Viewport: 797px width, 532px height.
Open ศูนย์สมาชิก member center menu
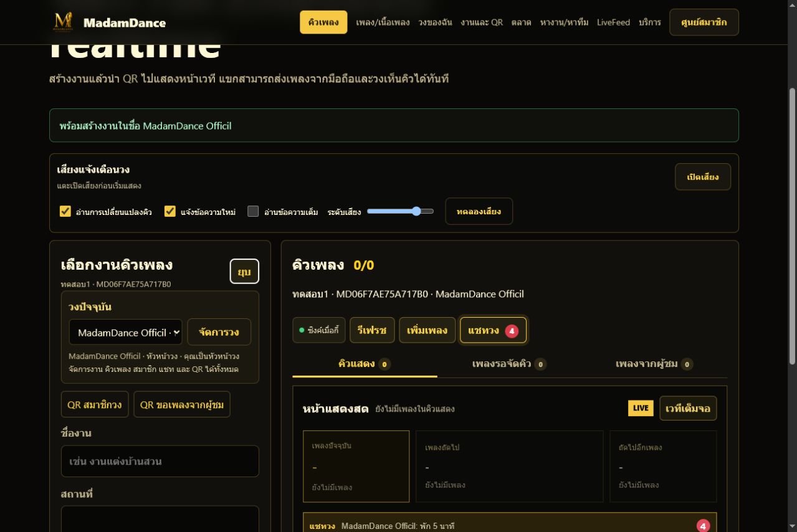[x=704, y=22]
